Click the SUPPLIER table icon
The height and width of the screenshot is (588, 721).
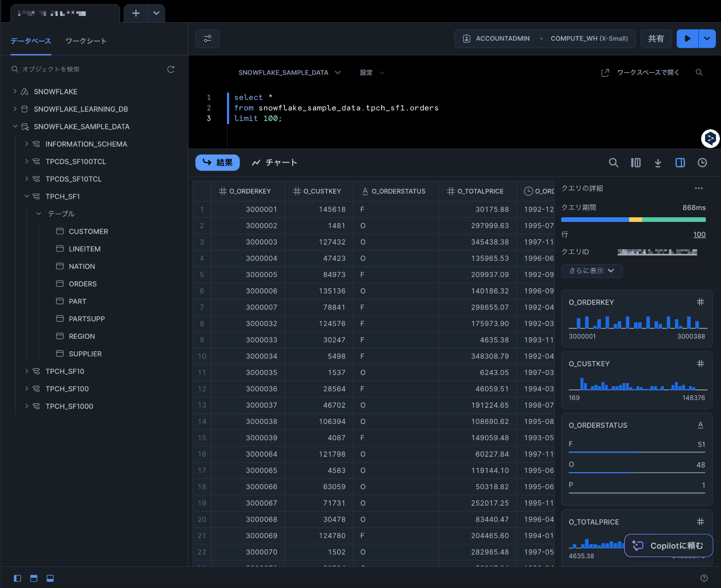point(60,354)
